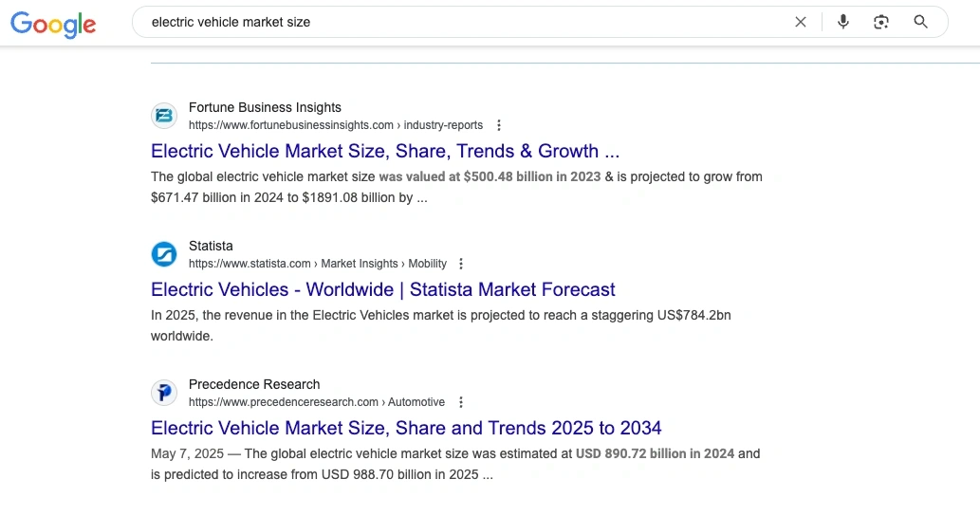Image resolution: width=980 pixels, height=516 pixels.
Task: Clear the search query with X
Action: 800,22
